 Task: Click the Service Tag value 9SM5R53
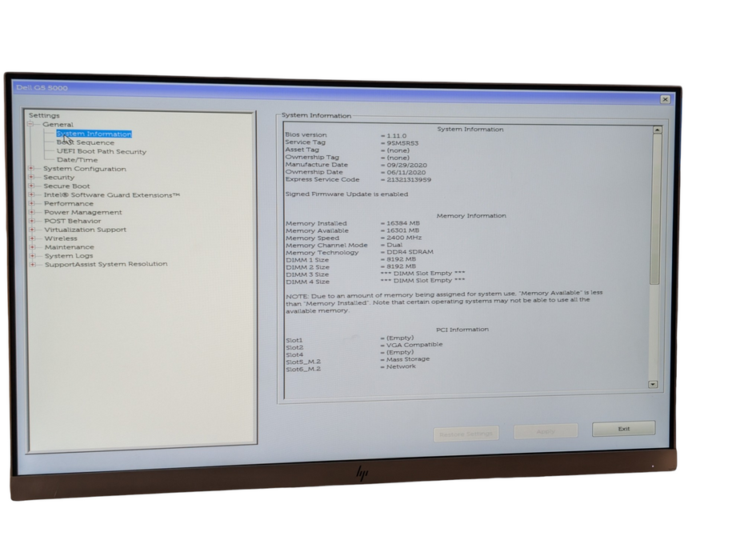click(x=402, y=143)
